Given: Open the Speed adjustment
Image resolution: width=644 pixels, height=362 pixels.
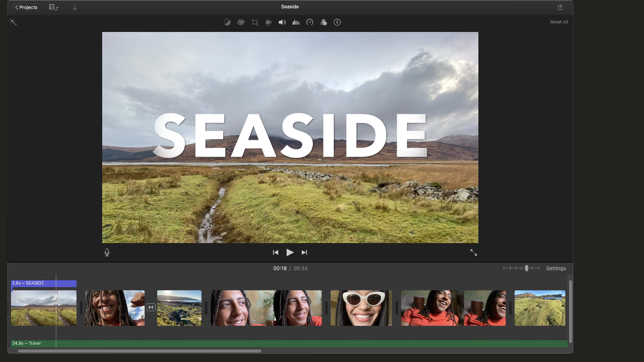Looking at the screenshot, I should 310,23.
